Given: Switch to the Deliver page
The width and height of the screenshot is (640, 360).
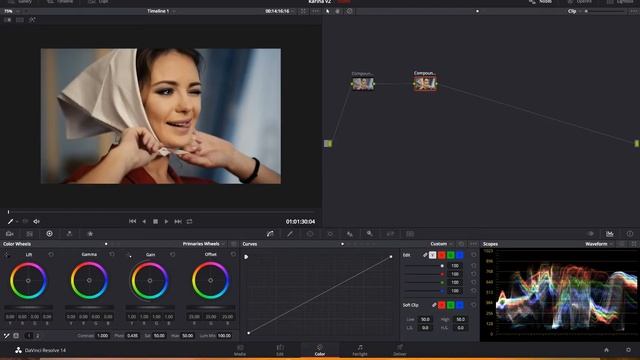Looking at the screenshot, I should click(x=400, y=350).
